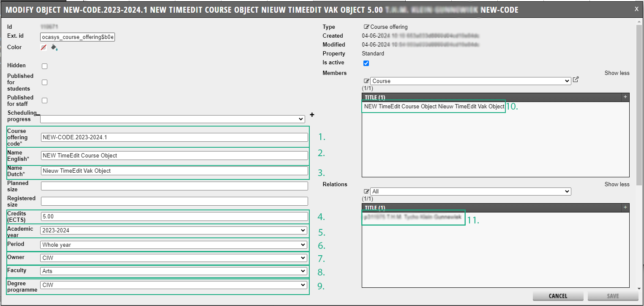This screenshot has height=306, width=644.
Task: Click the plus icon next to Scheduling progress
Action: click(312, 115)
